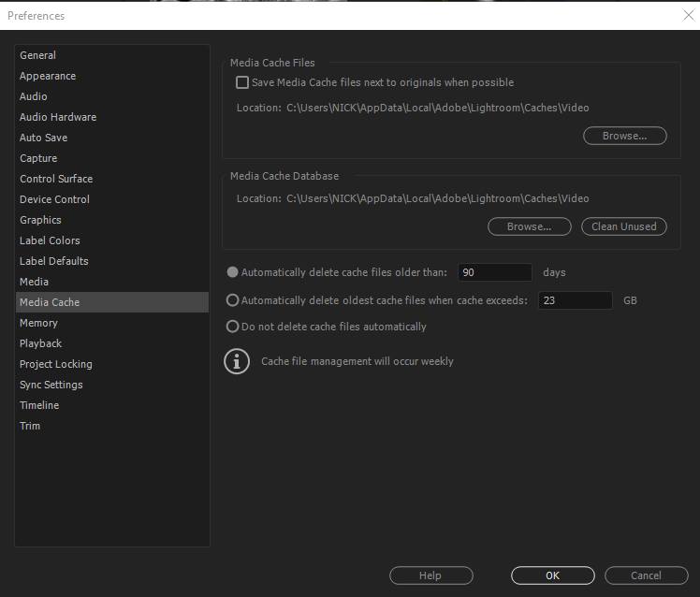Browse for Media Cache Files location
Image resolution: width=700 pixels, height=597 pixels.
(x=624, y=136)
